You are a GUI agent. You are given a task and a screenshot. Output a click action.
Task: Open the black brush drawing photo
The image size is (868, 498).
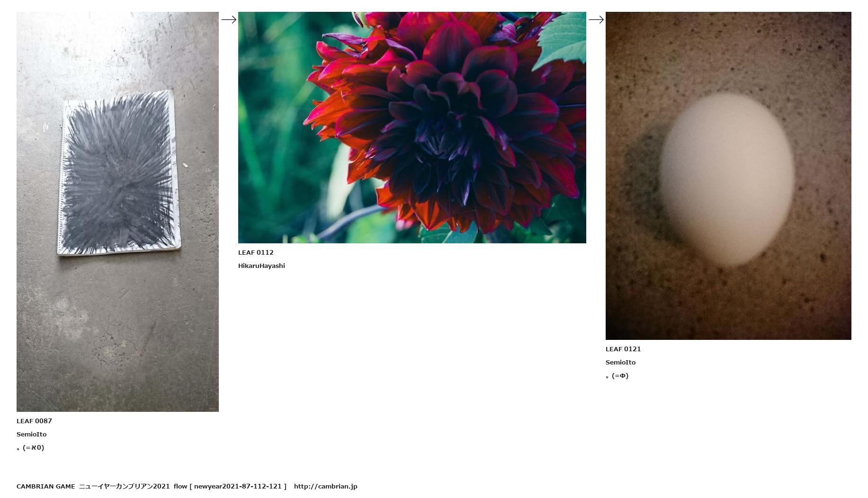(117, 212)
